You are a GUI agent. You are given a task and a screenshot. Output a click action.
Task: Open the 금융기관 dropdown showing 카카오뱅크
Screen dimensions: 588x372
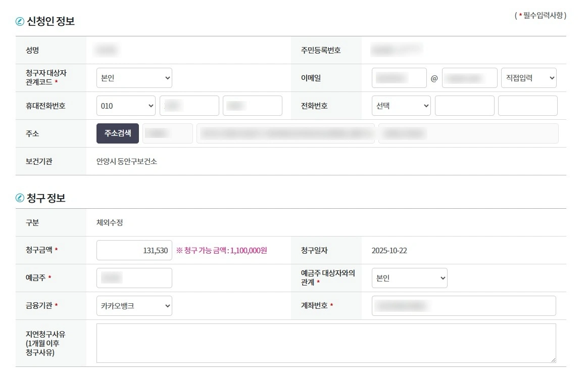(134, 305)
